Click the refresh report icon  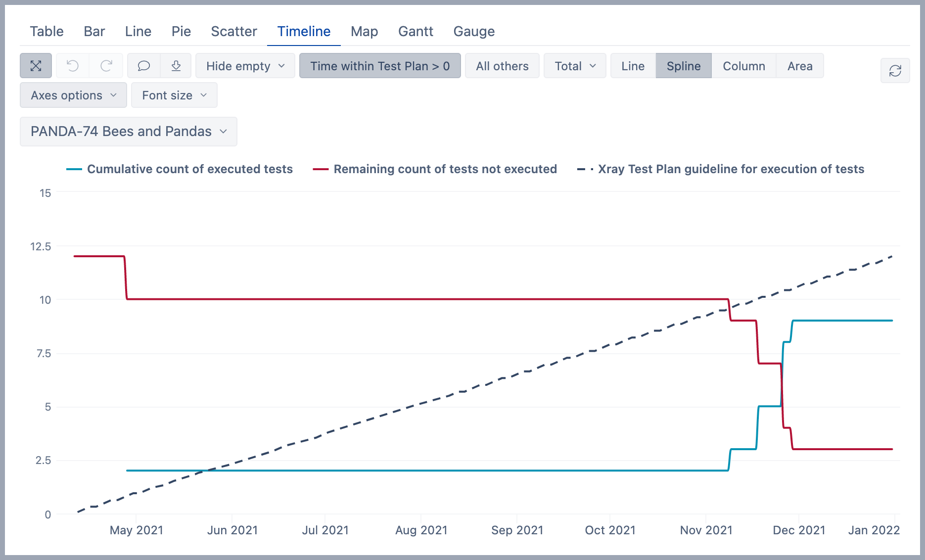tap(895, 71)
